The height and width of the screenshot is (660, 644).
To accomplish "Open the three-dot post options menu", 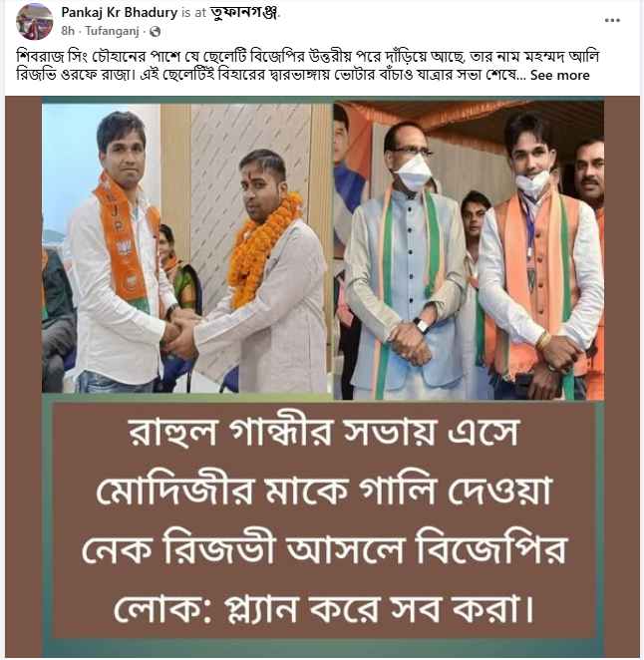I will coord(612,20).
